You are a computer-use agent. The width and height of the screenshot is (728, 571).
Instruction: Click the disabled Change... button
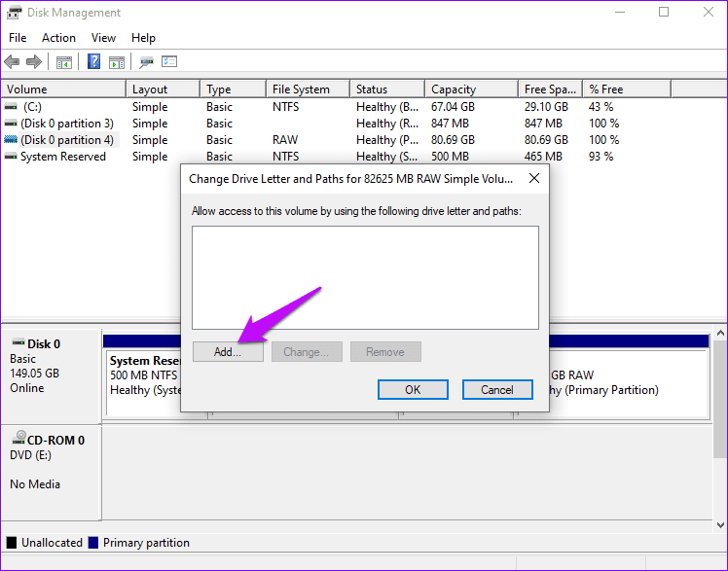[x=307, y=352]
